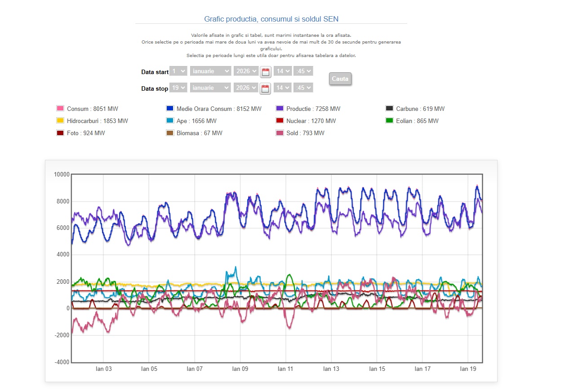
Task: Open the Data stop calendar picker
Action: click(265, 88)
